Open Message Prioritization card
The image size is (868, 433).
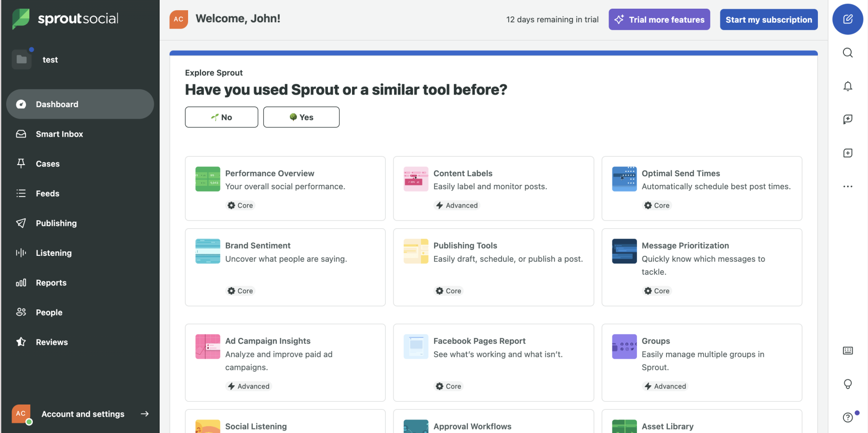point(702,267)
